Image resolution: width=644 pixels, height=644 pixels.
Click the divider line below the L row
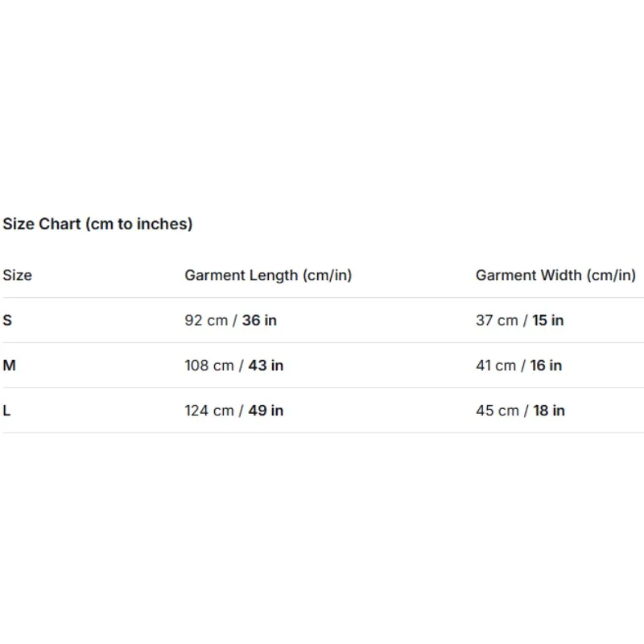pyautogui.click(x=322, y=433)
